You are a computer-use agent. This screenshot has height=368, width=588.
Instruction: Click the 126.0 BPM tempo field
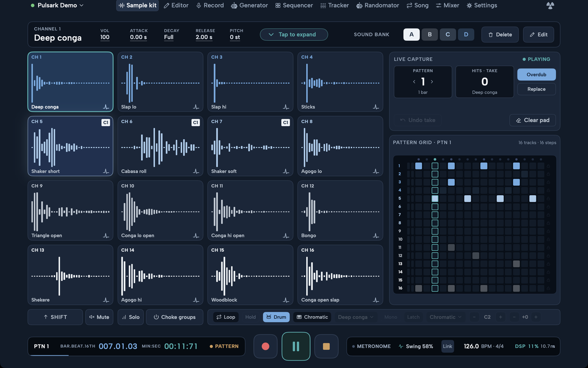coord(483,346)
